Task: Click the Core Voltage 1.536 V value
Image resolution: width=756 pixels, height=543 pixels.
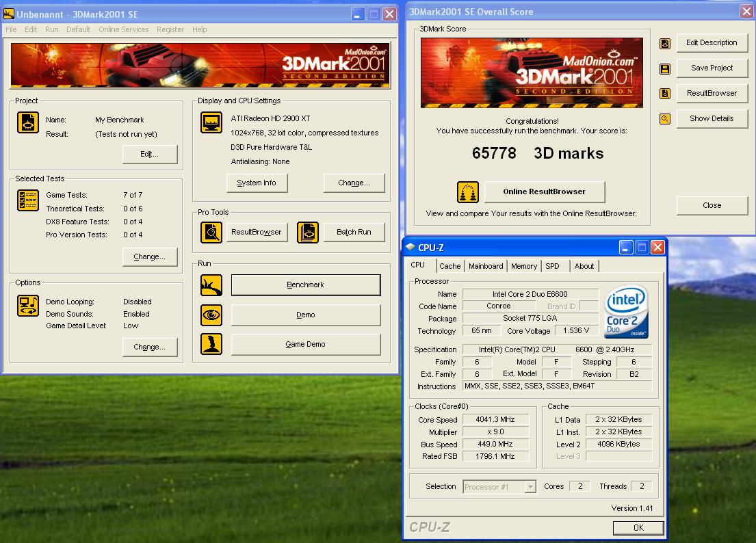Action: pyautogui.click(x=575, y=330)
